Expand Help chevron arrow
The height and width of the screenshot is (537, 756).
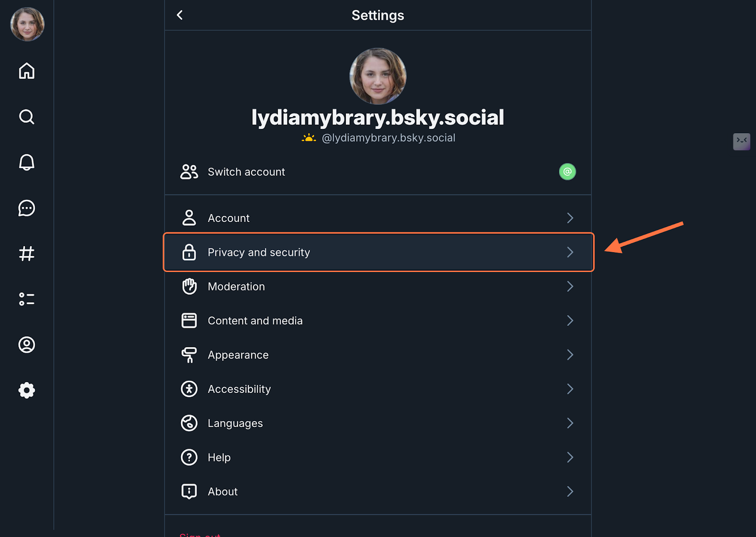coord(570,457)
